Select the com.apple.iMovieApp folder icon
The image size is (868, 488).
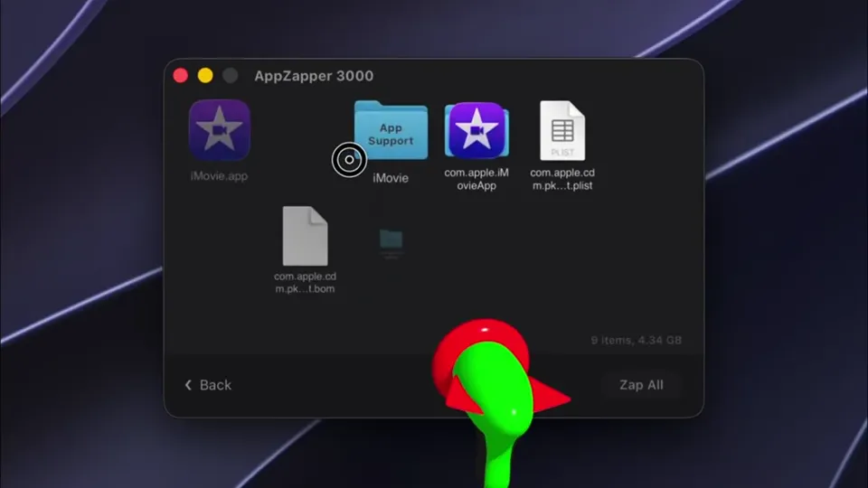click(x=476, y=130)
